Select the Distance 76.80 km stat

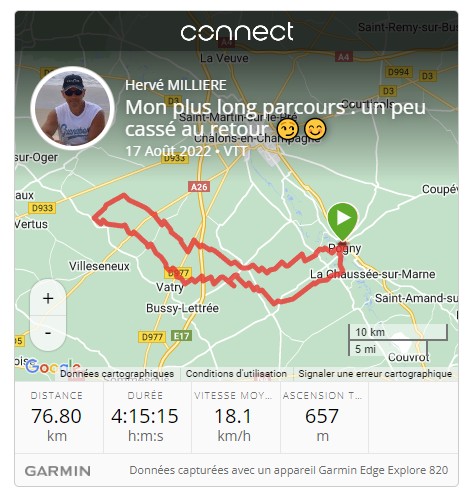click(57, 419)
